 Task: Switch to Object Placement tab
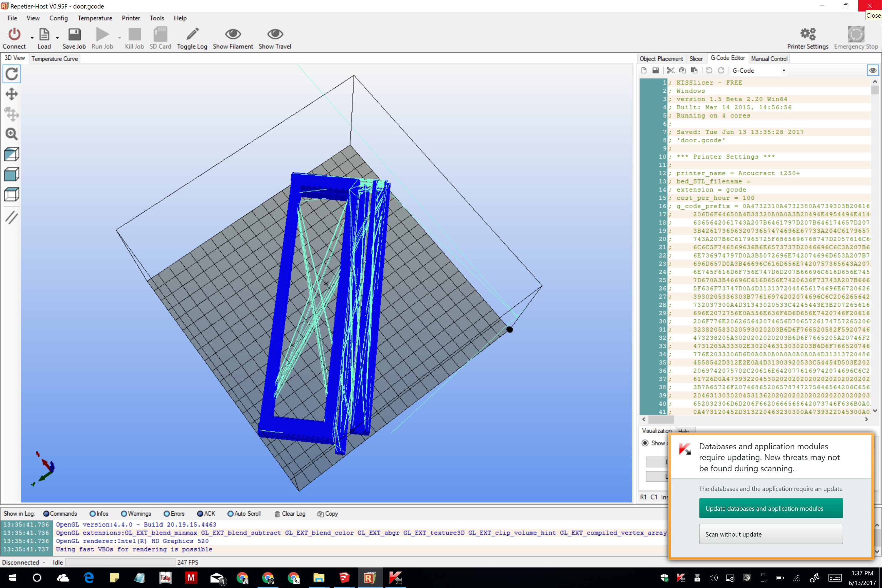point(661,59)
